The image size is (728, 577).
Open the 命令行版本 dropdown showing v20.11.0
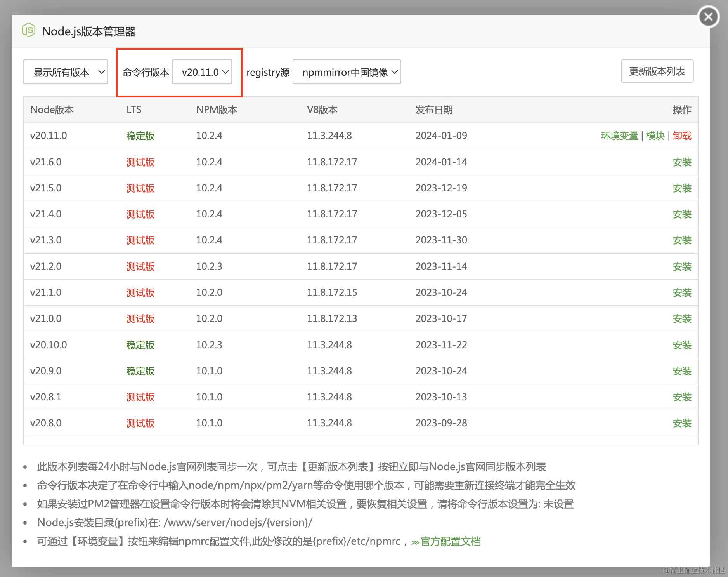tap(202, 72)
